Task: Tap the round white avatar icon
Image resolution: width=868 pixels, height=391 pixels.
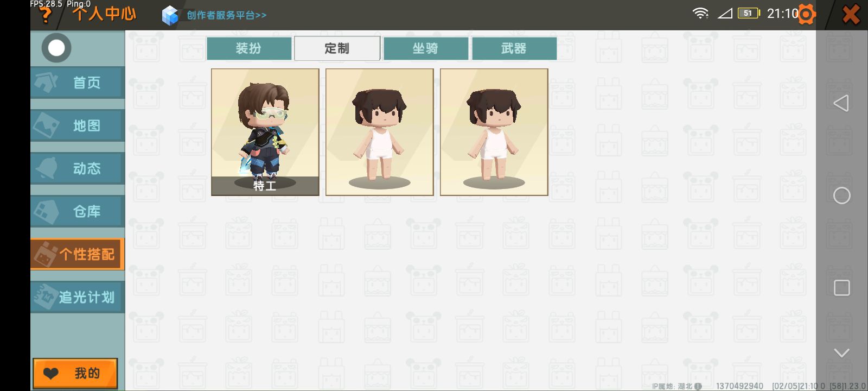Action: click(56, 48)
